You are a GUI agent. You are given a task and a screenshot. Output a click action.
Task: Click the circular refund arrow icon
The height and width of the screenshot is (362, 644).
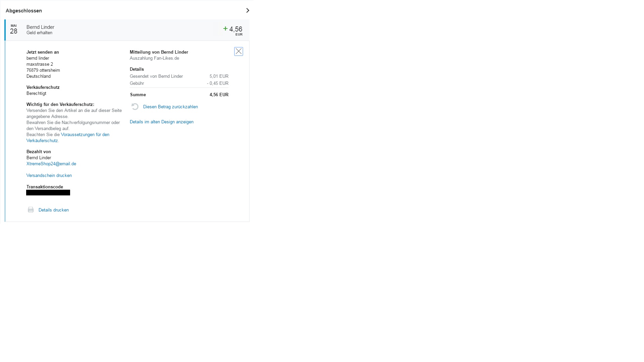(135, 107)
